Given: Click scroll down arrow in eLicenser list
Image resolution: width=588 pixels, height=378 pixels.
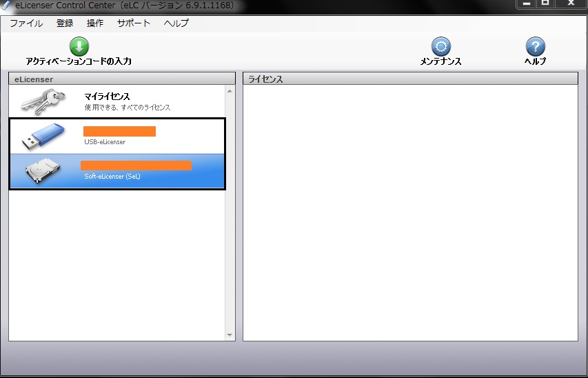Looking at the screenshot, I should tap(230, 335).
